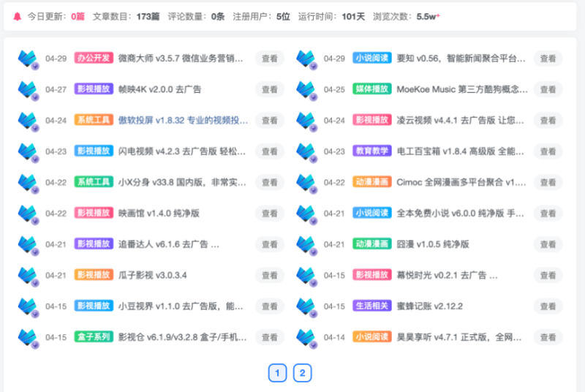Click 查看 button for Cimoc 全网漫画
Screen dimensions: 585x392
point(548,182)
